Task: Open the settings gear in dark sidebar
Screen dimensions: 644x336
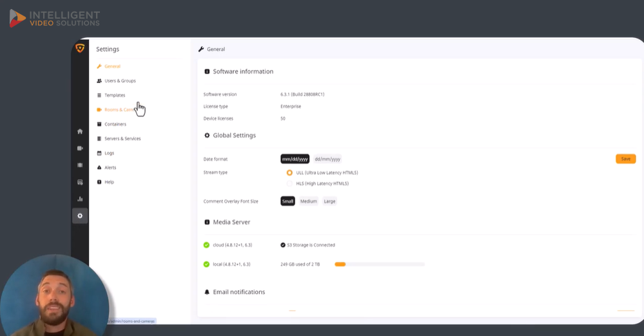Action: click(80, 215)
